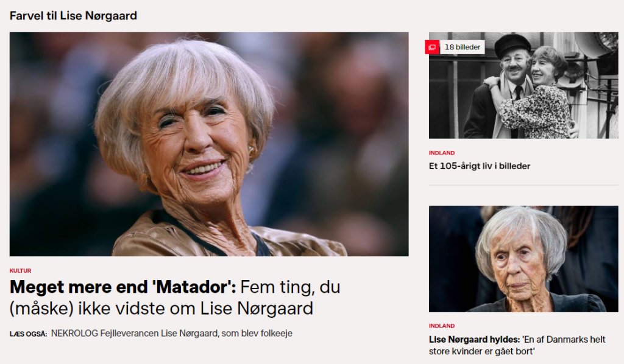Open the black-and-white photo of the embracing couple

[523, 85]
